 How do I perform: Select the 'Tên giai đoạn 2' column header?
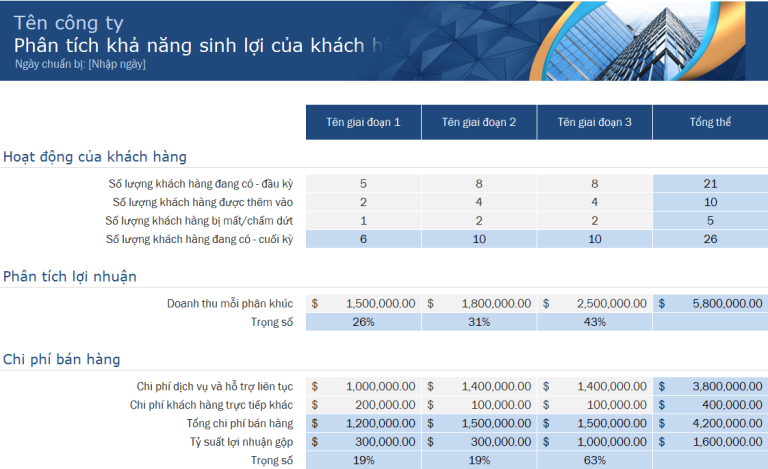(479, 122)
